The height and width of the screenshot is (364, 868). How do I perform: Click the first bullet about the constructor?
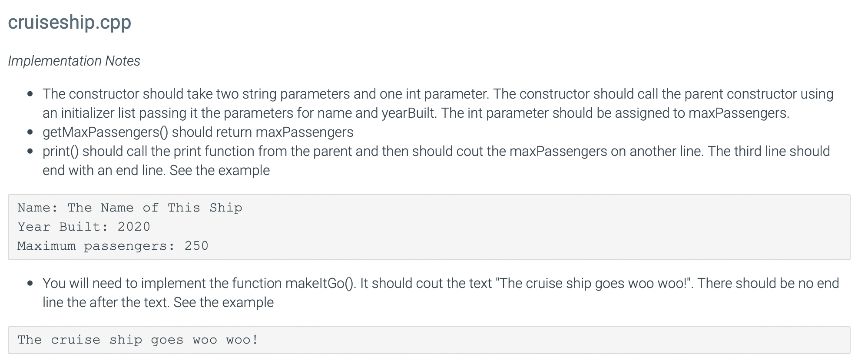[x=438, y=103]
